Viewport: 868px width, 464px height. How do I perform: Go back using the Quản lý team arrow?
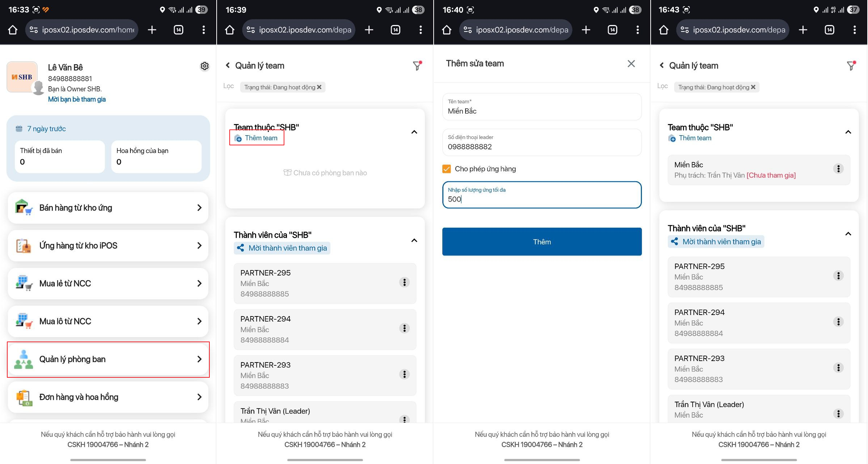click(x=228, y=66)
